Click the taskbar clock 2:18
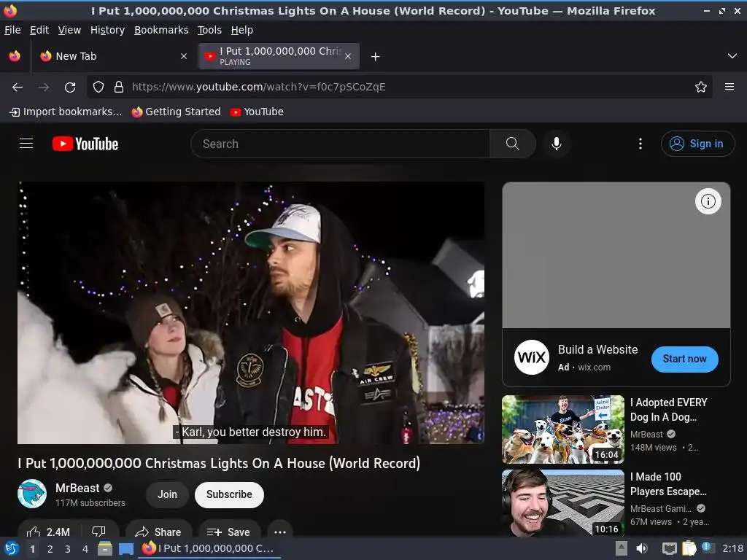Screen dimensions: 747x560 pyautogui.click(x=732, y=548)
